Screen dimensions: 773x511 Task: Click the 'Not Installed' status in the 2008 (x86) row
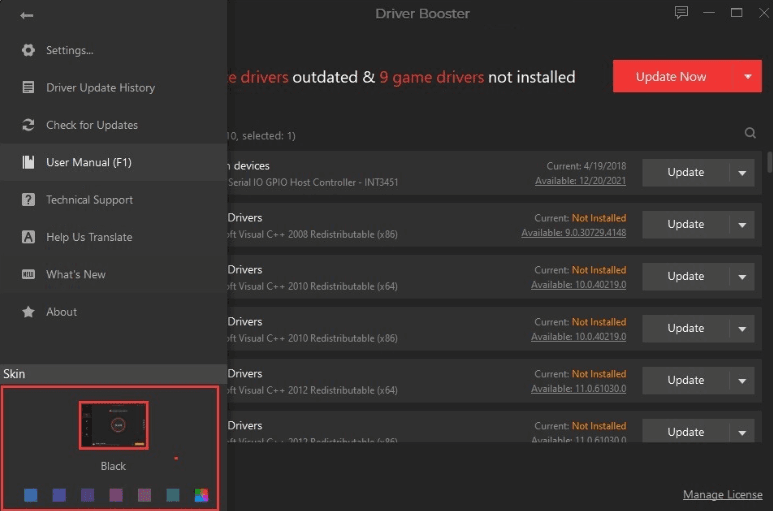point(598,218)
